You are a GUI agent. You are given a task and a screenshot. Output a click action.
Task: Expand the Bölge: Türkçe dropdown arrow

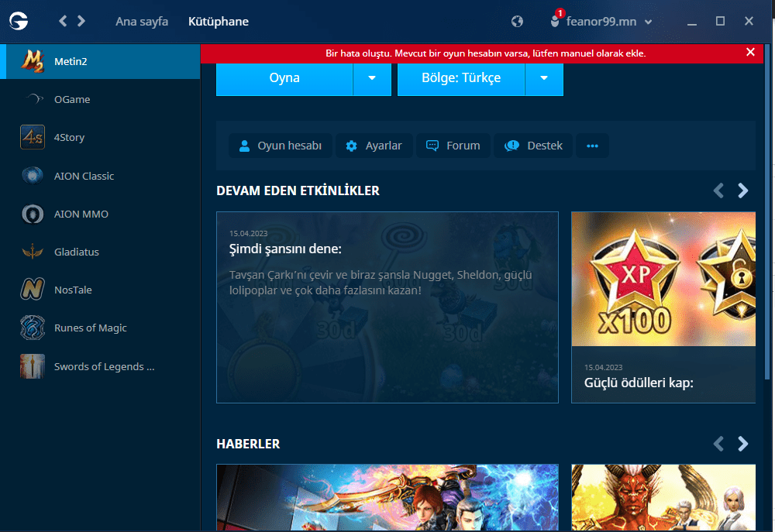point(544,78)
